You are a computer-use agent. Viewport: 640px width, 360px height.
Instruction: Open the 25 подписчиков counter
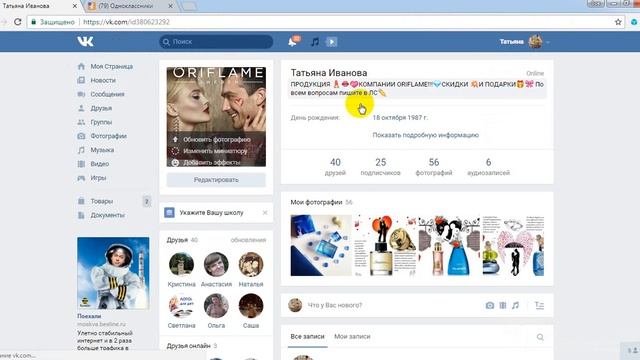coord(380,167)
